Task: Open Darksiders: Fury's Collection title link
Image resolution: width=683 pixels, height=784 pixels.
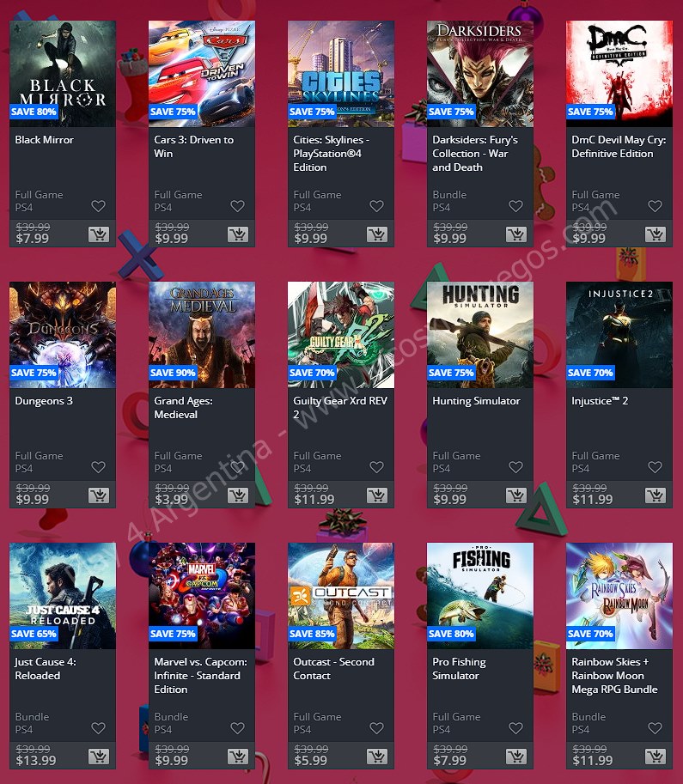Action: 475,154
